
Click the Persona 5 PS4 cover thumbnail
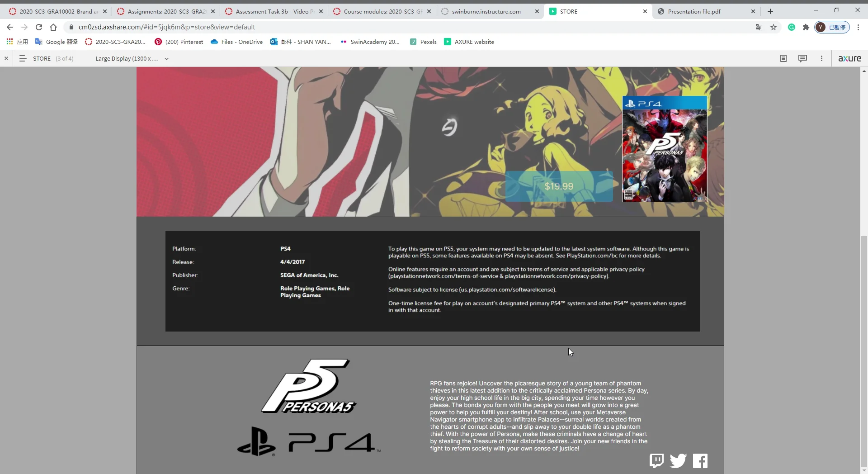pos(665,149)
